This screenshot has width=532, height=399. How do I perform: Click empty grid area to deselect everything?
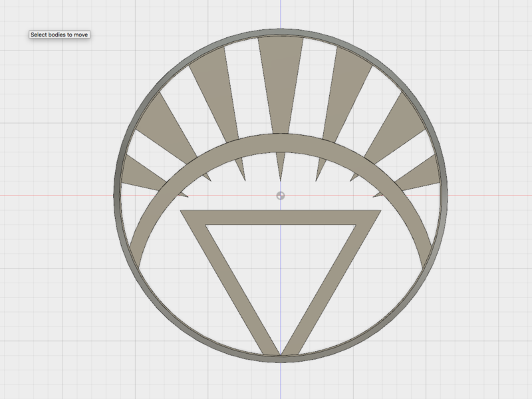[x=53, y=299]
